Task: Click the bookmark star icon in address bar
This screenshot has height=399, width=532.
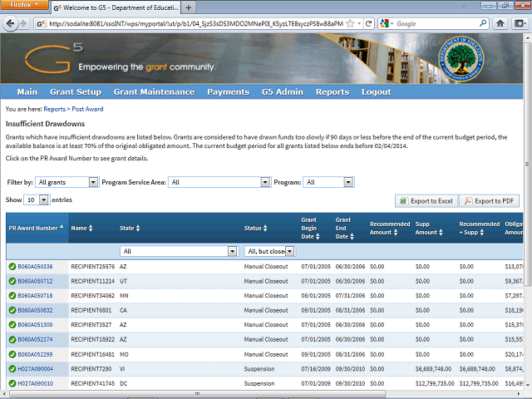Action: 351,23
